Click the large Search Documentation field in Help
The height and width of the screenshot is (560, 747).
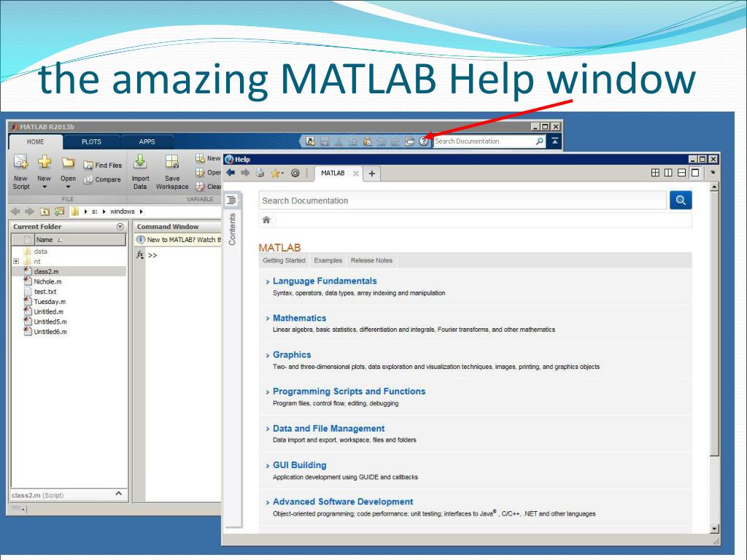pyautogui.click(x=462, y=201)
